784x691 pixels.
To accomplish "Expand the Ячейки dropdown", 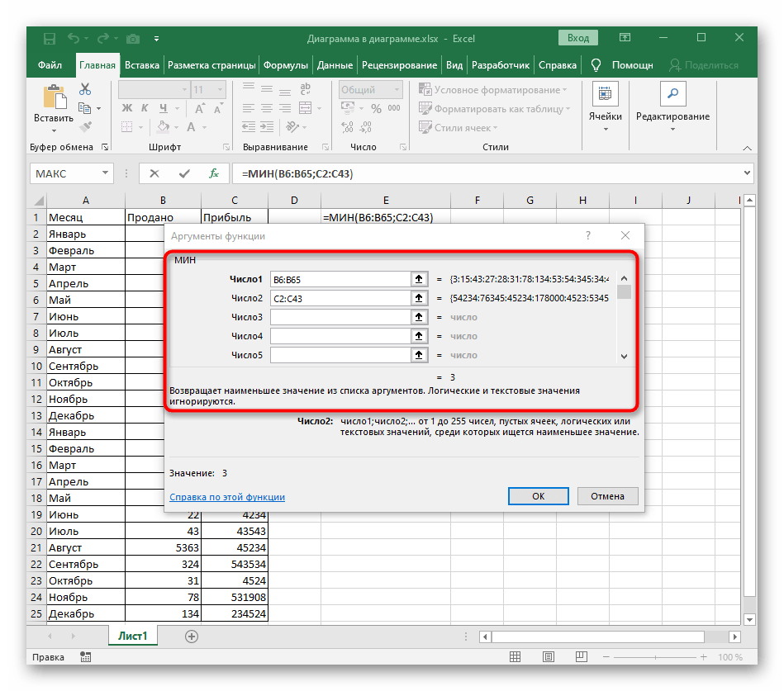I will (x=605, y=130).
